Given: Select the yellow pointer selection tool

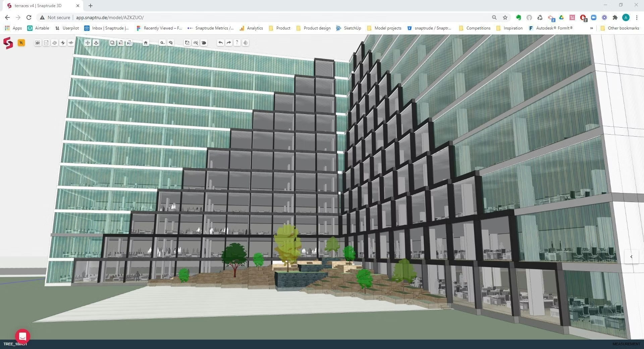Looking at the screenshot, I should [x=21, y=43].
